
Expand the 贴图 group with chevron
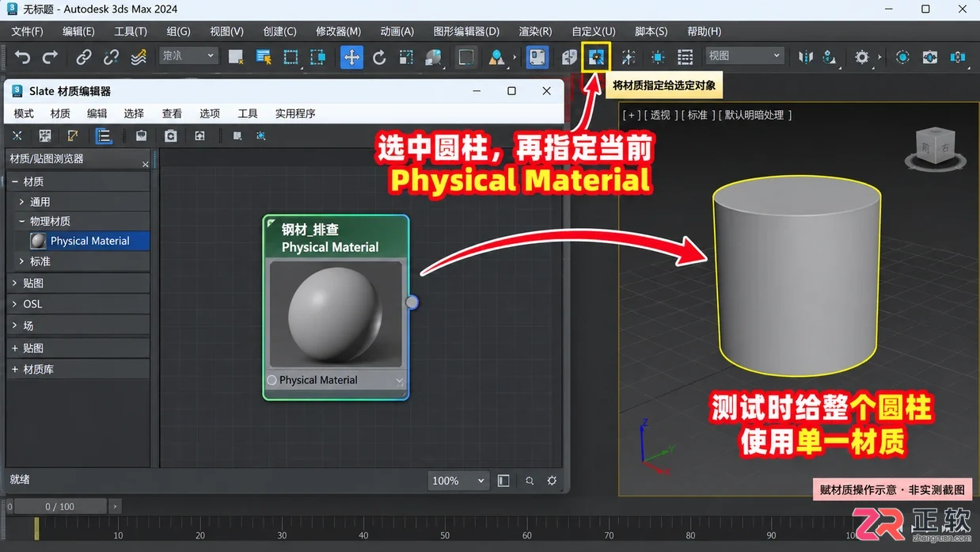click(x=15, y=283)
